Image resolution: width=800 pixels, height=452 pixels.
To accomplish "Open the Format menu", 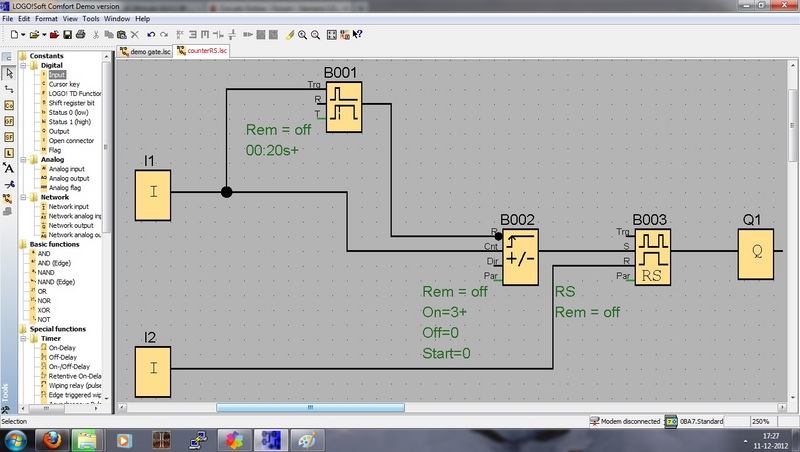I will click(x=46, y=18).
